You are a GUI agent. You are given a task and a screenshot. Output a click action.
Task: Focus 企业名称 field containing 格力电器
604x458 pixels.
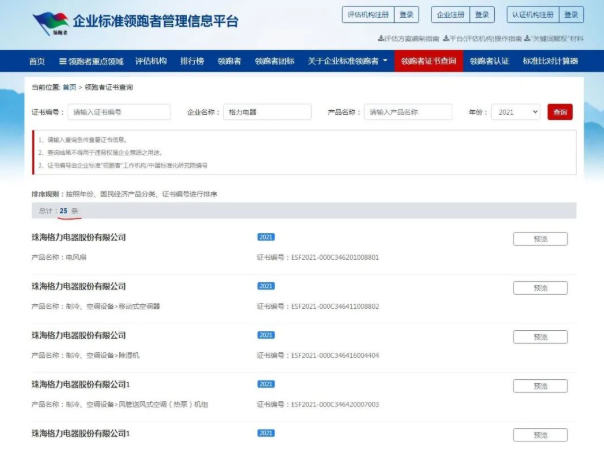267,112
